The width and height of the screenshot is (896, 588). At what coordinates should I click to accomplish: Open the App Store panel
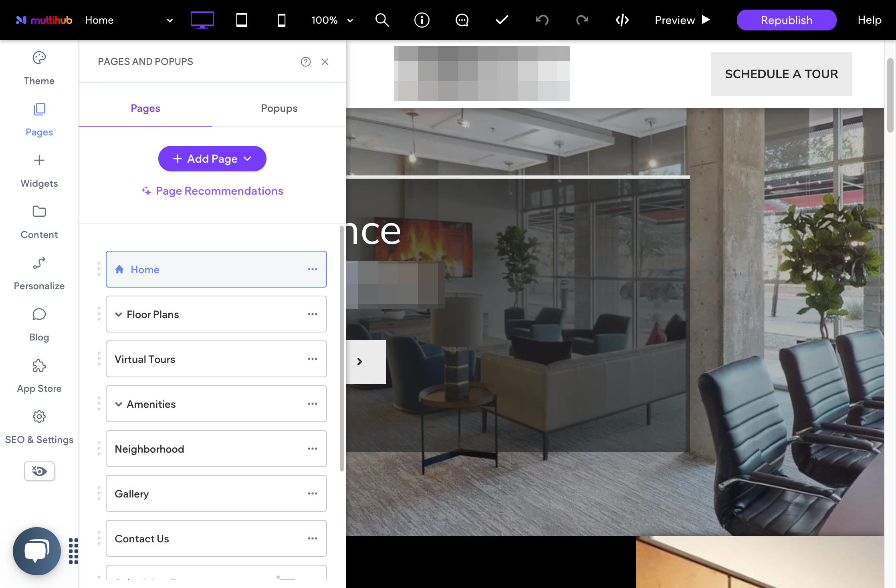[39, 376]
